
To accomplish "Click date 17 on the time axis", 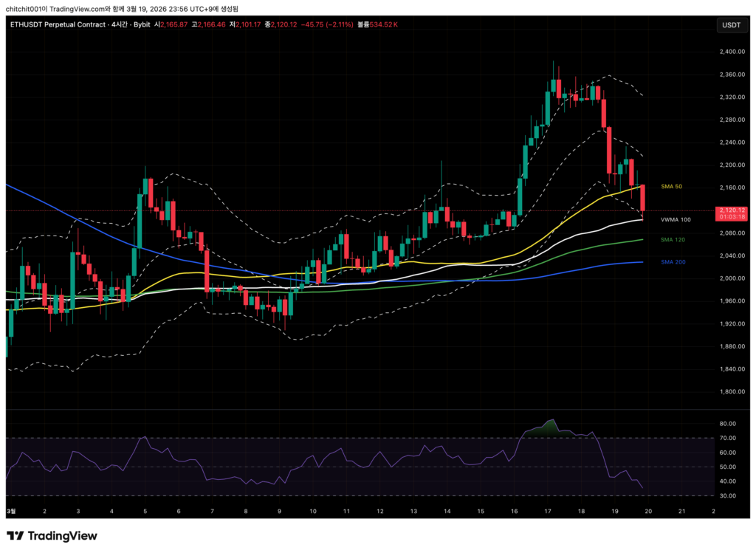I will 548,511.
